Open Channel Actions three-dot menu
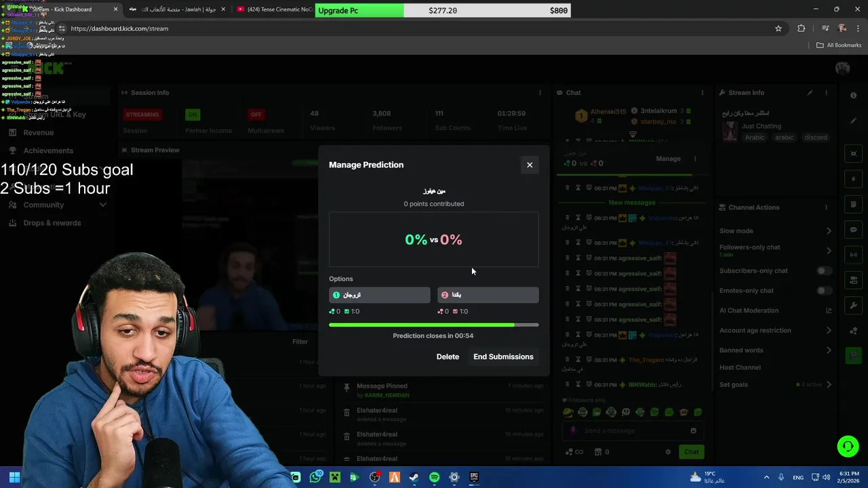The width and height of the screenshot is (868, 488). tap(826, 207)
